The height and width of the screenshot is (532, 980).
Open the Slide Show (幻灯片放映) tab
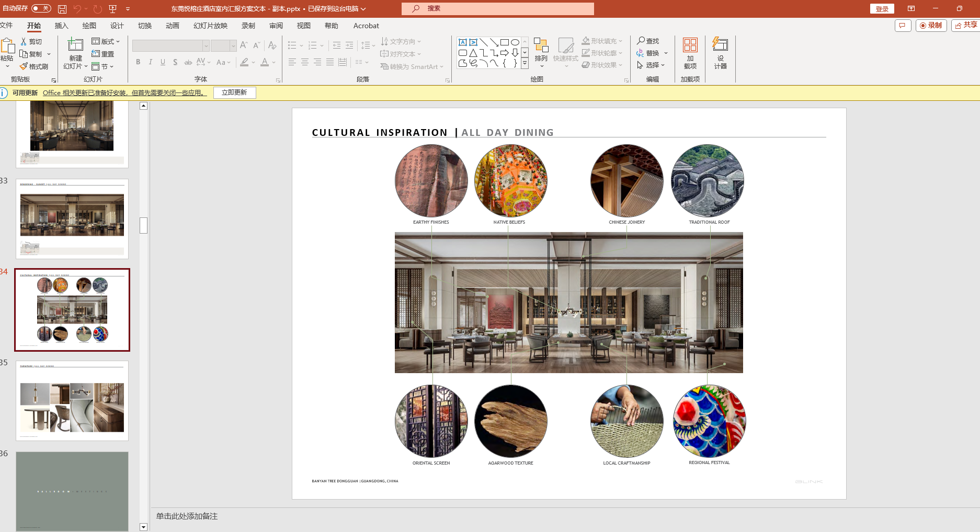click(210, 26)
